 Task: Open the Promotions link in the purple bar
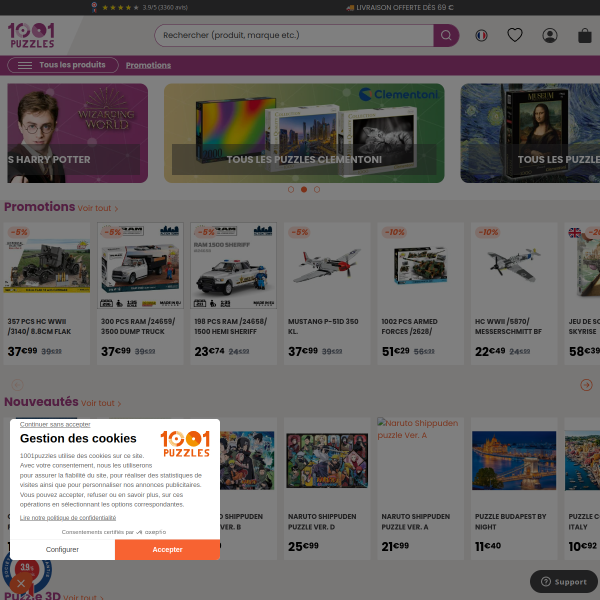(x=148, y=65)
